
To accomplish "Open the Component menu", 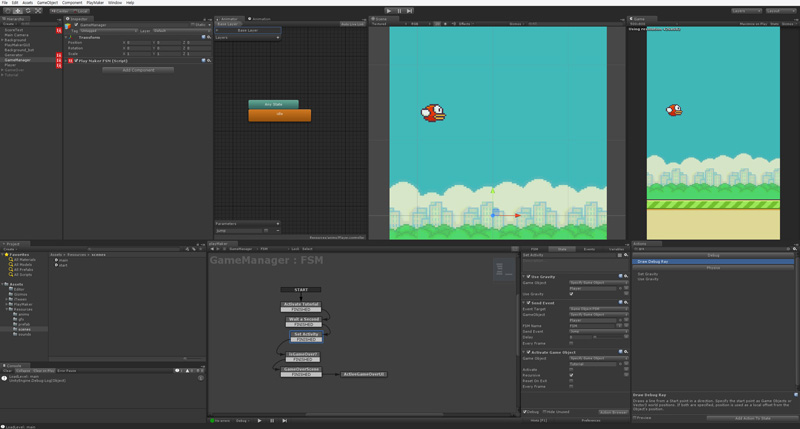I will point(72,3).
